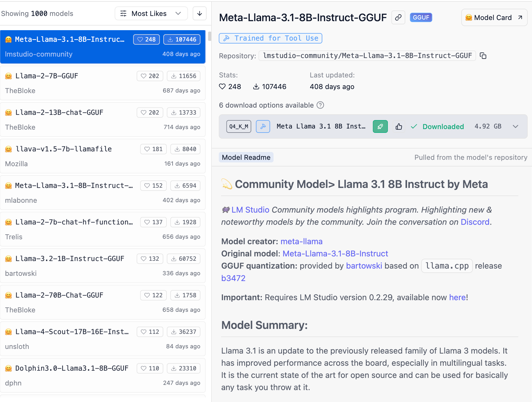
Task: Click downloads badge 107446 on selected model
Action: [182, 39]
